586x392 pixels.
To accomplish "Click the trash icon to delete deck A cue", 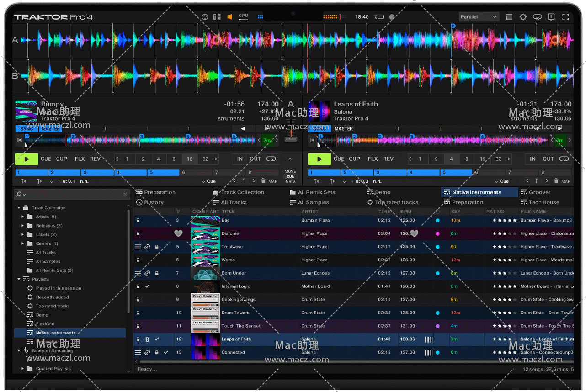I will 263,181.
